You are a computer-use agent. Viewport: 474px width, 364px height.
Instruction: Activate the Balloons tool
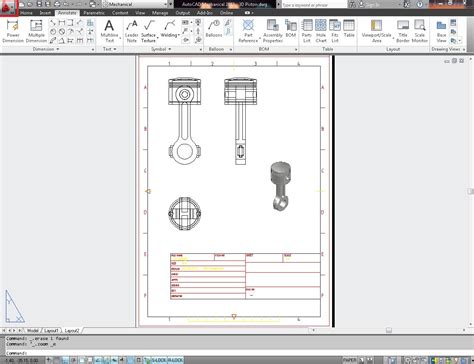[214, 29]
